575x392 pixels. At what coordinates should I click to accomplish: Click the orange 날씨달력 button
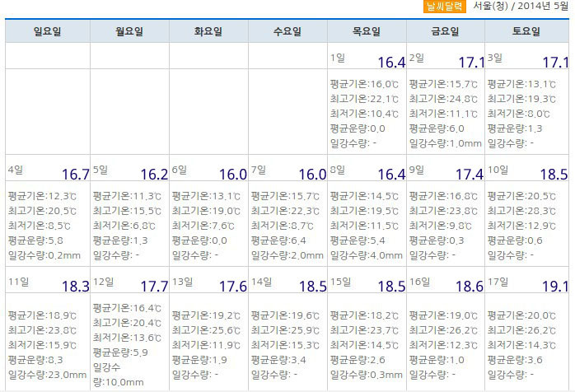click(x=445, y=7)
